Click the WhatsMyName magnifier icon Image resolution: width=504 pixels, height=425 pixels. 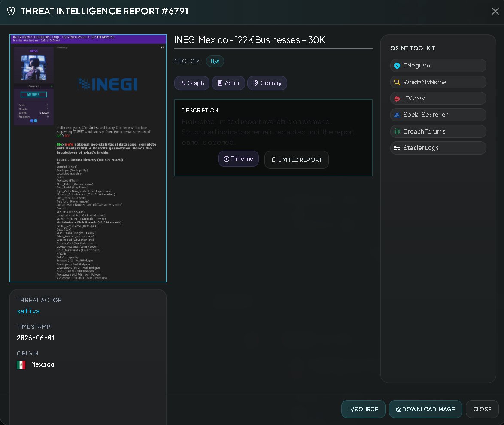click(x=397, y=82)
